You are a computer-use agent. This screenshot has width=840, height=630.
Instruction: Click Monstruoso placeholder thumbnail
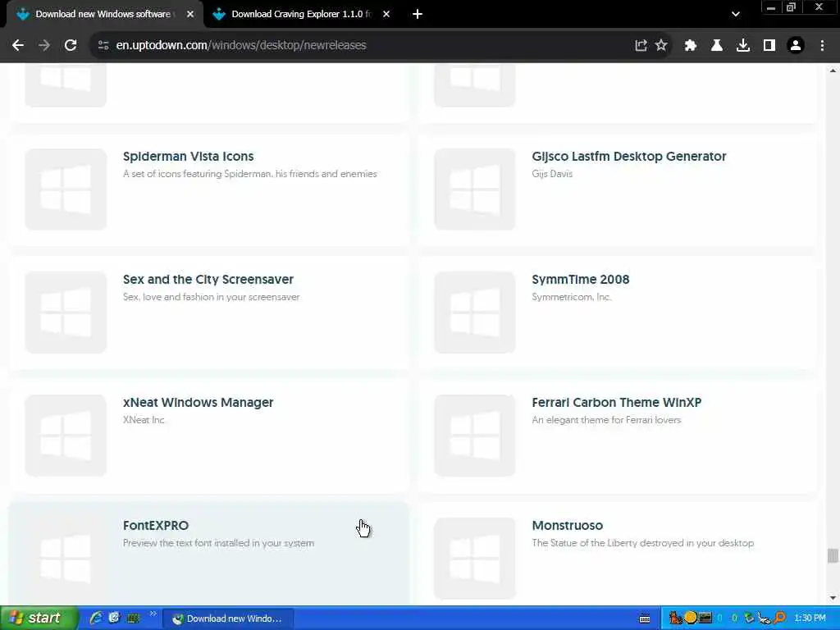475,558
